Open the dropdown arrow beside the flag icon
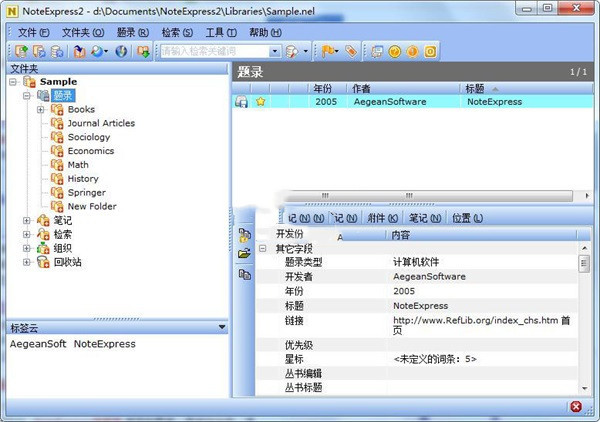The height and width of the screenshot is (422, 600). pyautogui.click(x=336, y=51)
